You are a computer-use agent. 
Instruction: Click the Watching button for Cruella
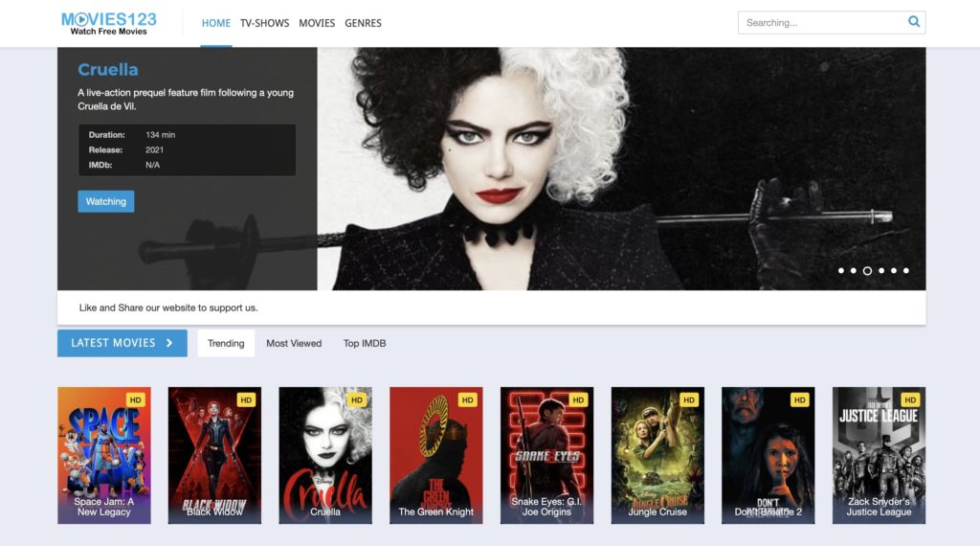[105, 201]
